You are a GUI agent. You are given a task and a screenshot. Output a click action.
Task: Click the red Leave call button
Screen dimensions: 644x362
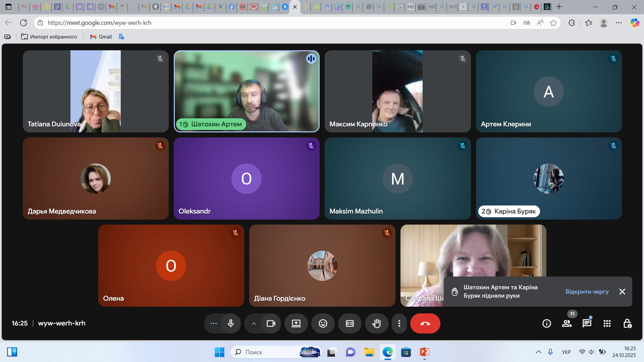point(425,323)
